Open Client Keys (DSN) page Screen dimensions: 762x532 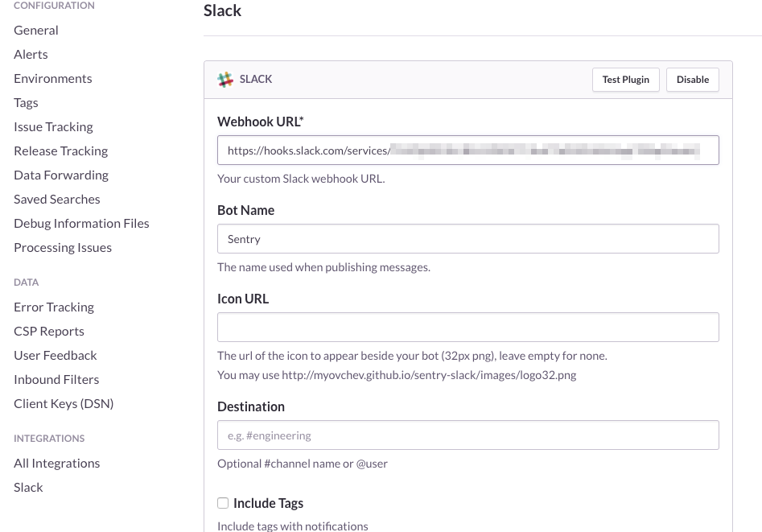click(x=64, y=403)
